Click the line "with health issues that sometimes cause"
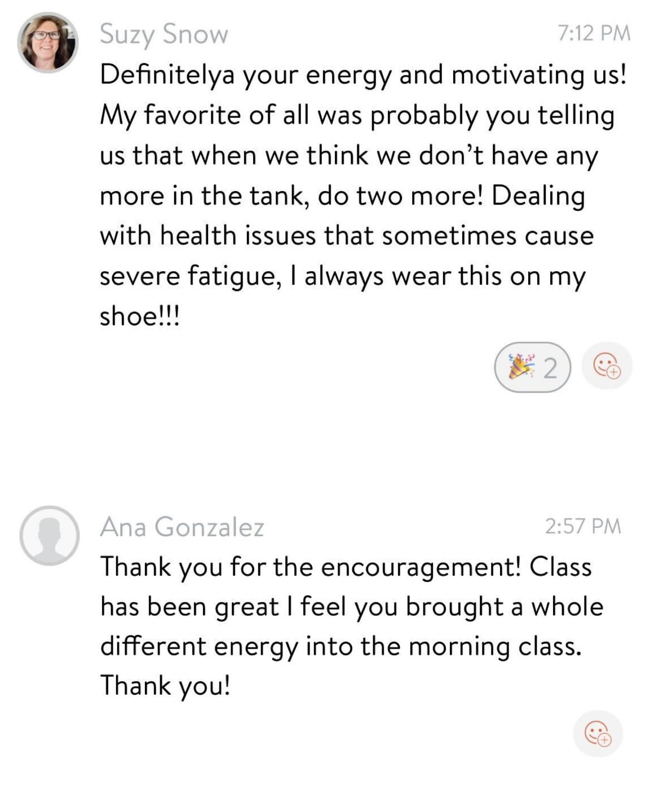Screen dimensions: 650x812 click(x=347, y=236)
